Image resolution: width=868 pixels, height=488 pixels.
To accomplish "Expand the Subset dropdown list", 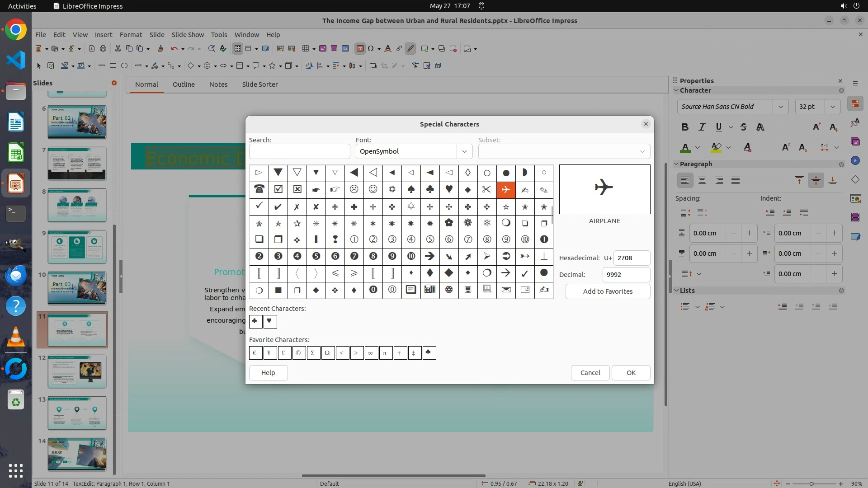I will (642, 151).
